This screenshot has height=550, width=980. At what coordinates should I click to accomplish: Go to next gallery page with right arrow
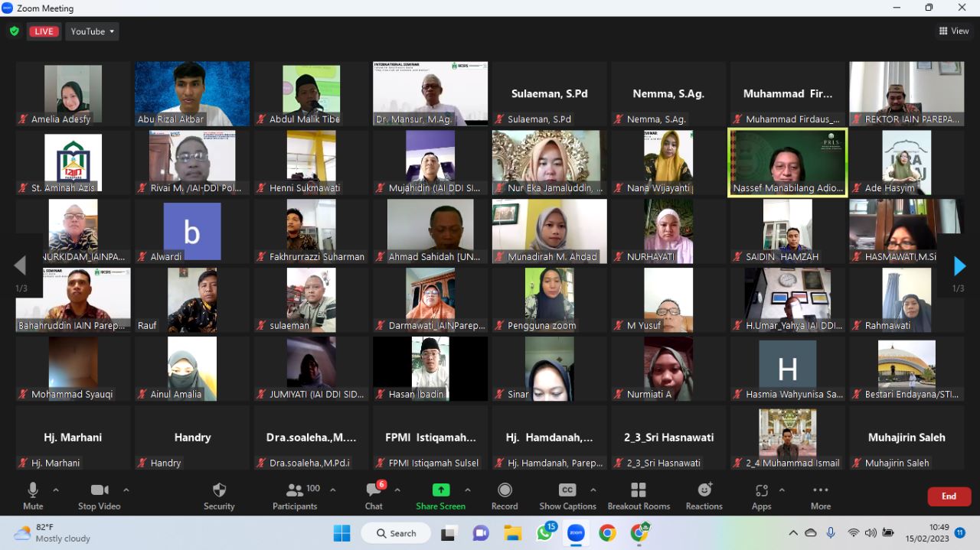[959, 265]
